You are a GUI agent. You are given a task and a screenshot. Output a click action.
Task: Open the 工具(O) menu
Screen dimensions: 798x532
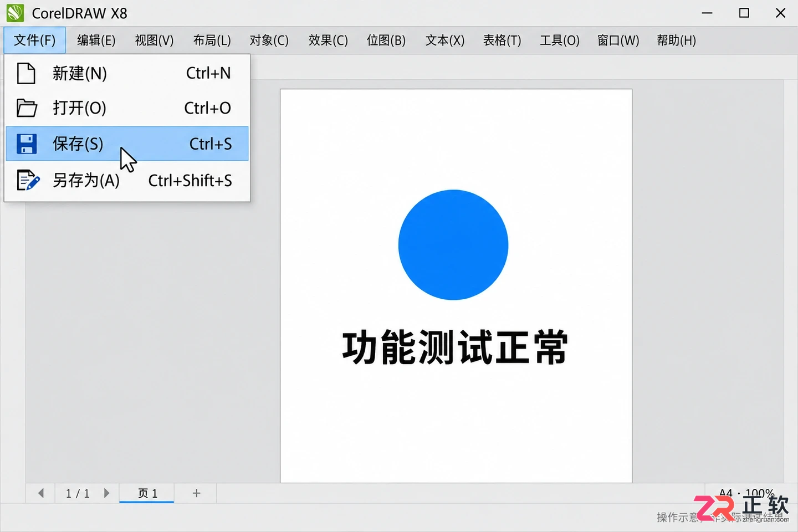(x=560, y=40)
